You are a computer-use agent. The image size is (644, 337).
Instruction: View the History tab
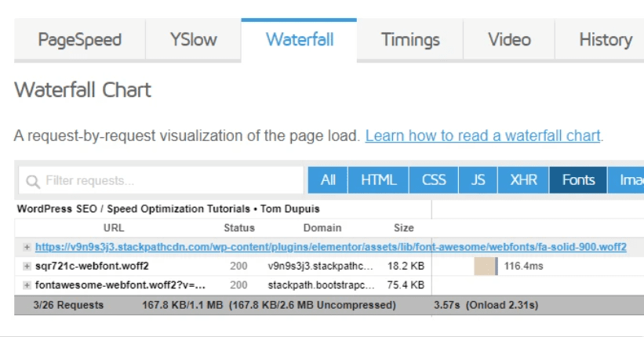click(605, 40)
